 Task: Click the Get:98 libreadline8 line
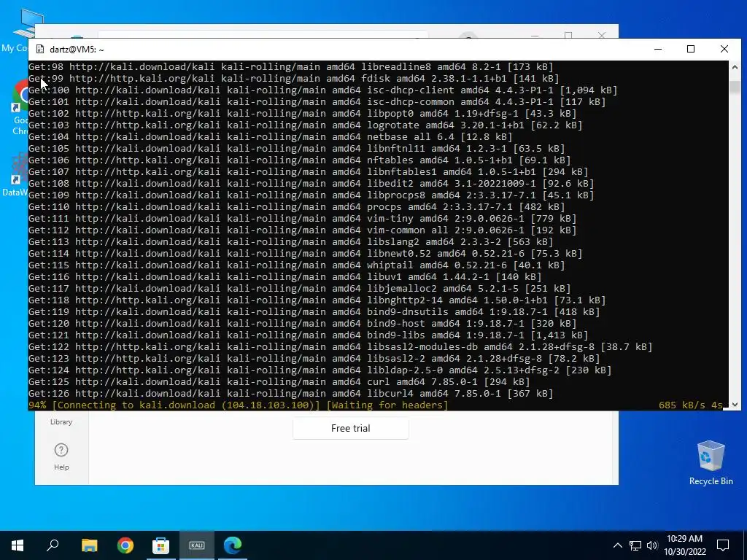(290, 66)
